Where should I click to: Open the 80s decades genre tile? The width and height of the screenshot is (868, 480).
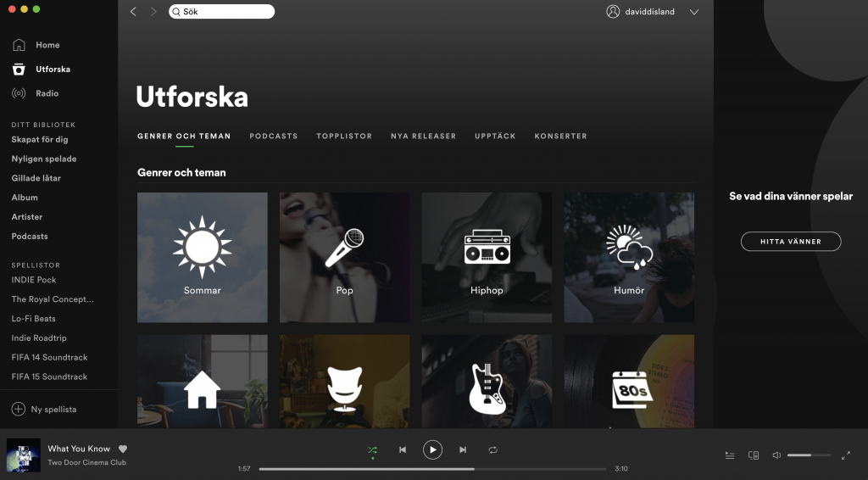pyautogui.click(x=630, y=381)
